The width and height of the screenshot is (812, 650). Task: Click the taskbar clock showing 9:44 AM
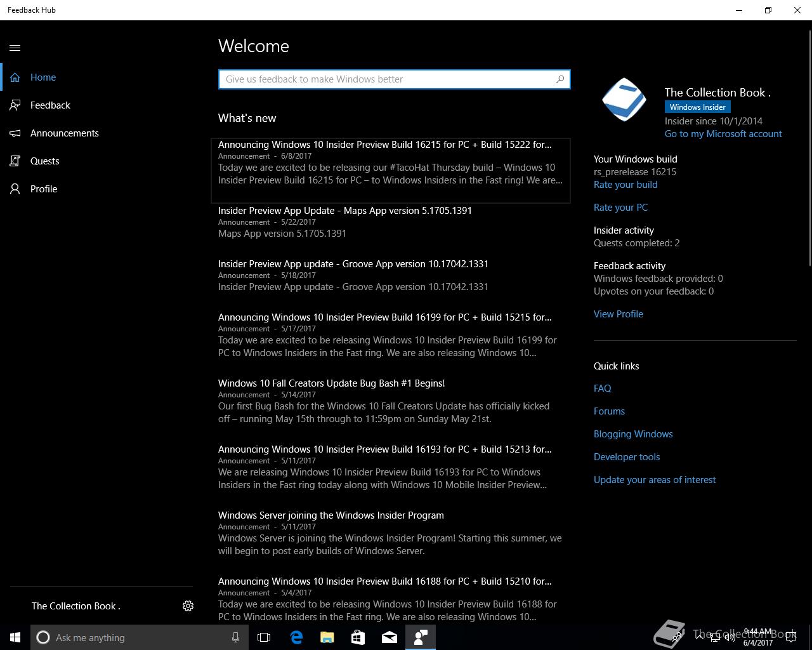point(758,637)
